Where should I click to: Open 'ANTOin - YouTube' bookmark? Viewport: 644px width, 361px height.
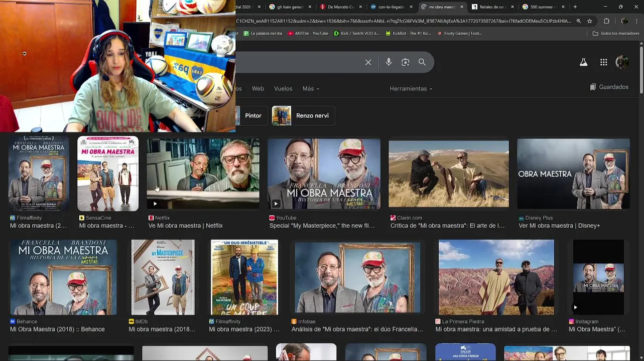pyautogui.click(x=308, y=34)
